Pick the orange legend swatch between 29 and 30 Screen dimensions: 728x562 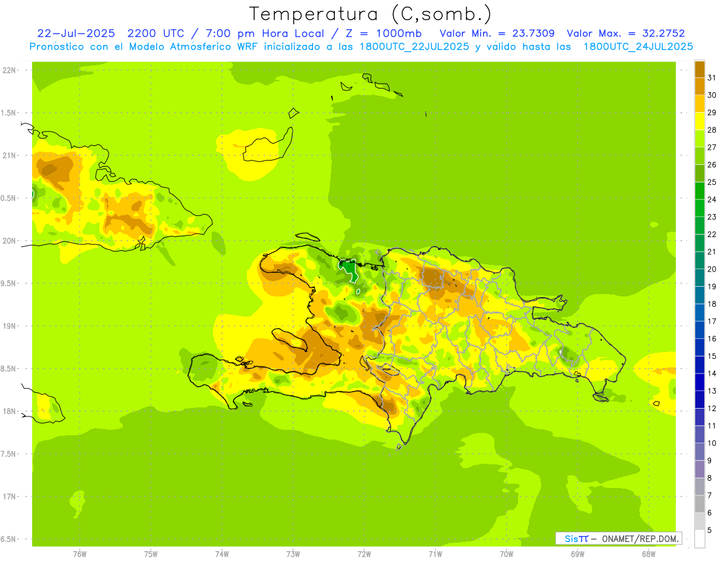(699, 104)
